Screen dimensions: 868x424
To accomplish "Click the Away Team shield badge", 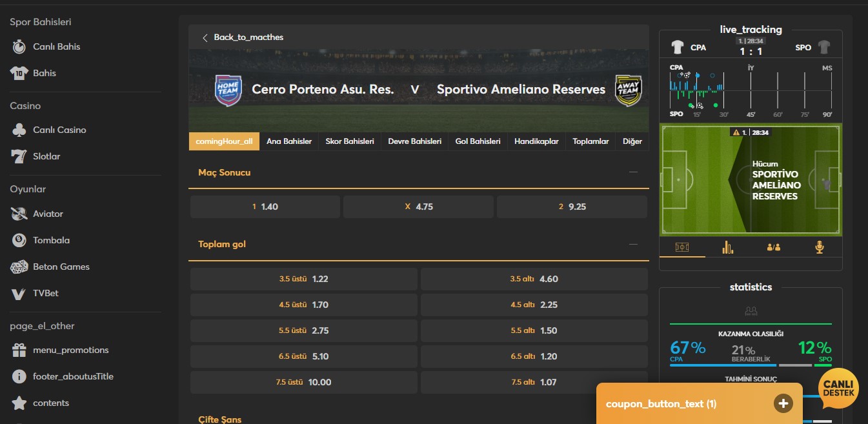I will click(x=628, y=90).
